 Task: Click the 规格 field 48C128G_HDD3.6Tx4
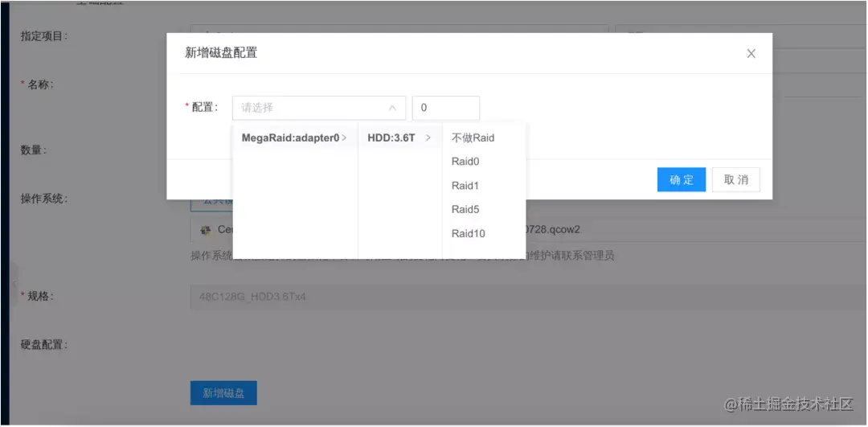[x=529, y=298]
